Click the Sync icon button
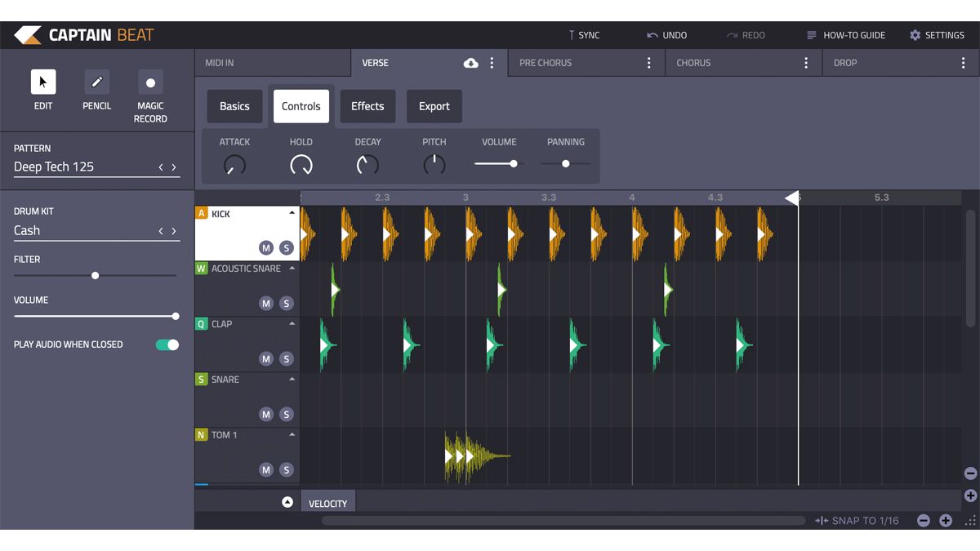This screenshot has height=551, width=980. coord(584,35)
